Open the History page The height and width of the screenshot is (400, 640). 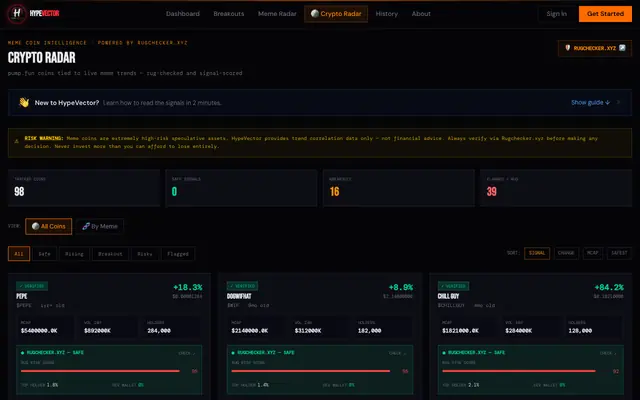coord(387,14)
